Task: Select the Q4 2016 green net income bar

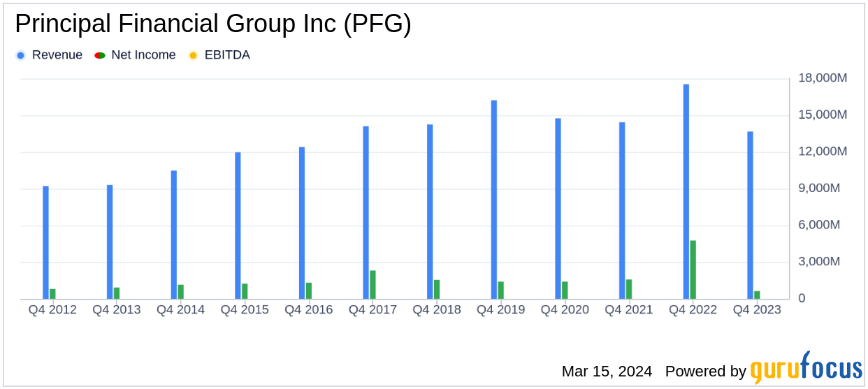Action: coord(309,291)
